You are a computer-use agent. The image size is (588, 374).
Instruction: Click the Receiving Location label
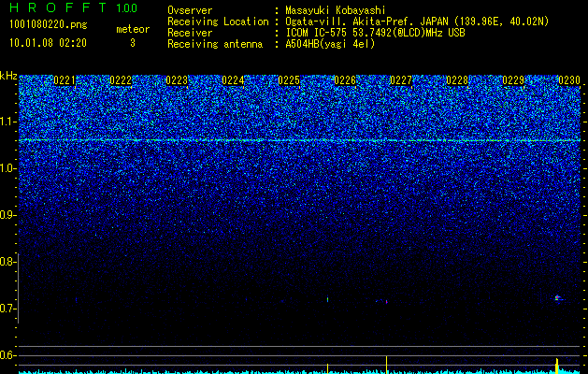pos(218,22)
